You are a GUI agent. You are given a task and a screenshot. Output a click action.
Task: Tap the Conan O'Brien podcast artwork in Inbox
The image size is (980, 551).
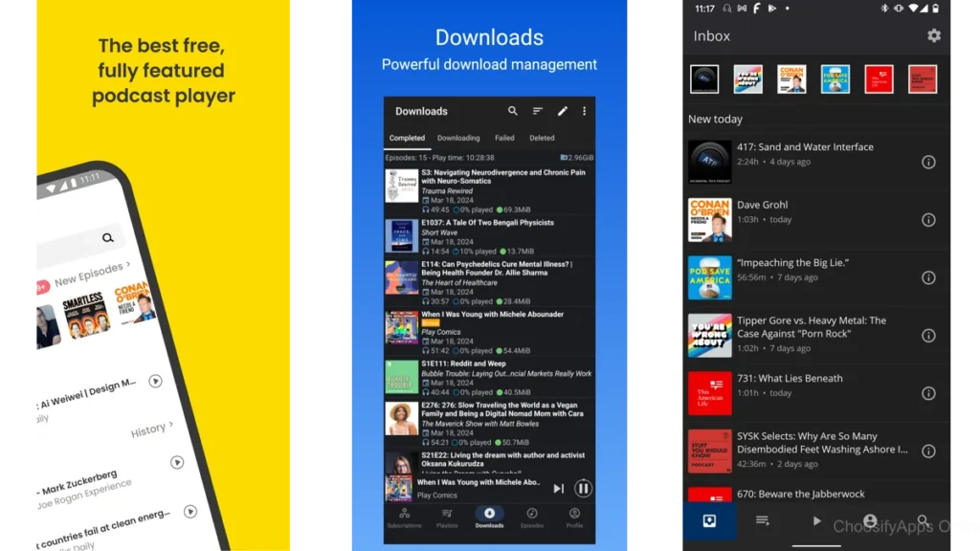[791, 79]
